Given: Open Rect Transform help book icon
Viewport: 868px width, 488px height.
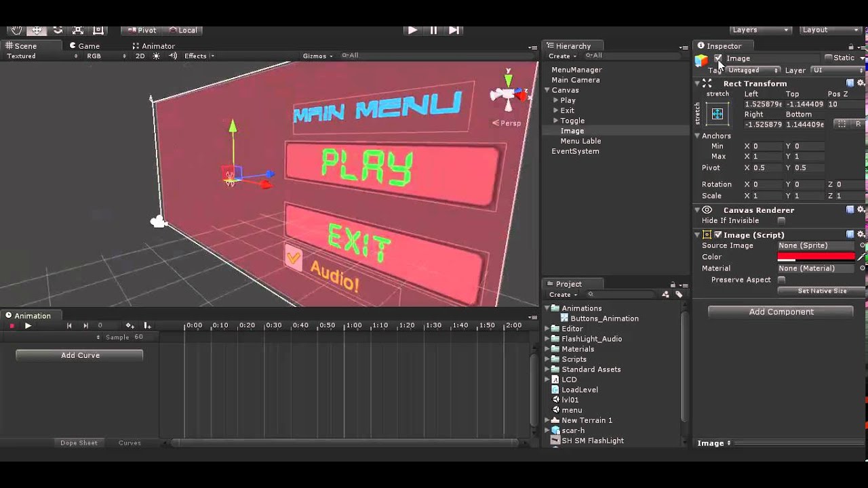Looking at the screenshot, I should coord(850,83).
